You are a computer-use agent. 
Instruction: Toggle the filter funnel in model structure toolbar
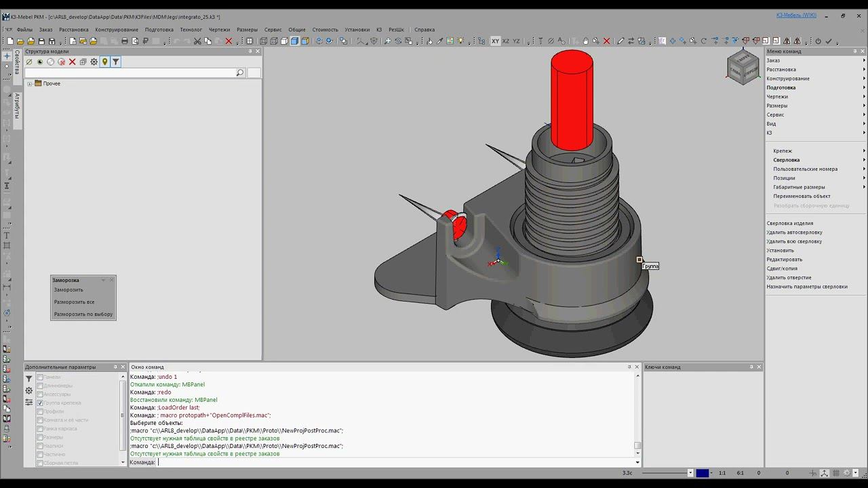point(115,62)
